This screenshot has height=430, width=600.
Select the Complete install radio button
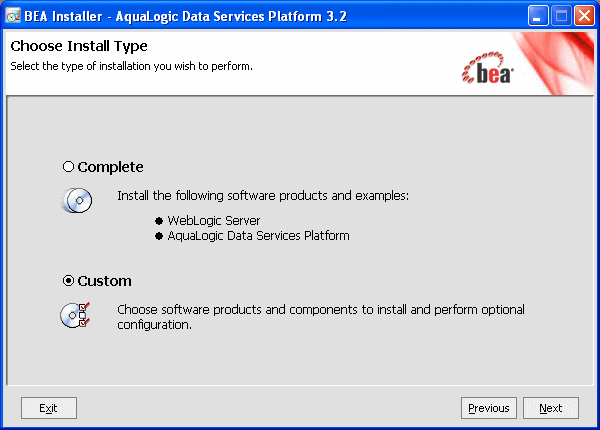point(68,167)
